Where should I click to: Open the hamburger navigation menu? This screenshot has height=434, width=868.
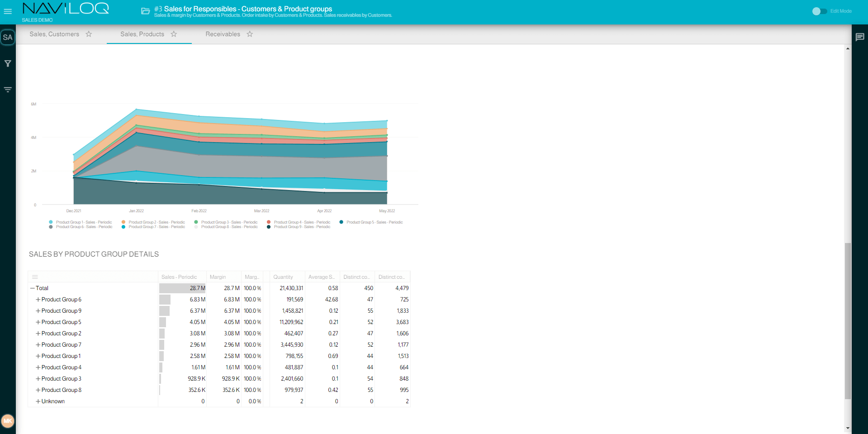tap(8, 11)
